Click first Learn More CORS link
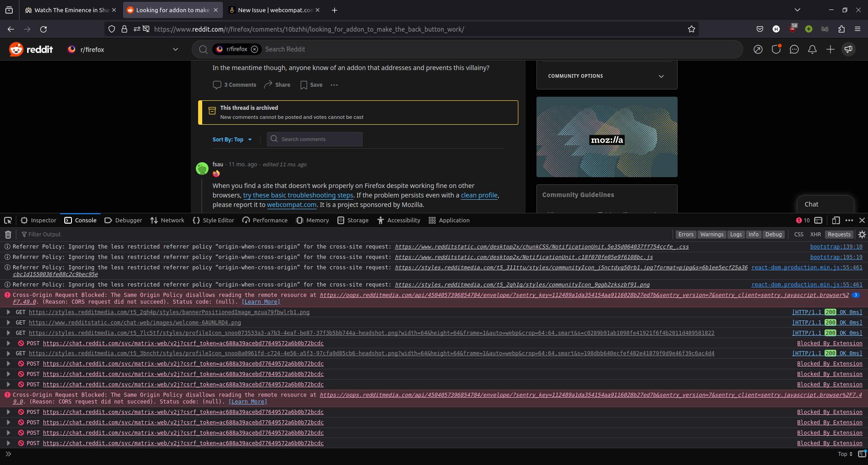Image resolution: width=868 pixels, height=465 pixels. [x=261, y=301]
